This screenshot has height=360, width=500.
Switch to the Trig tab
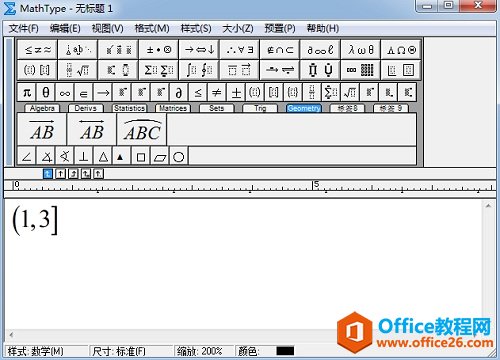(260, 108)
